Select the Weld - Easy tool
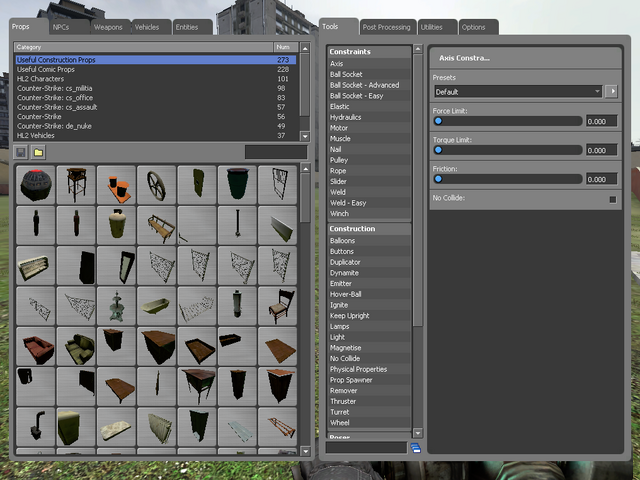Screen dimensions: 640x480 pyautogui.click(x=369, y=203)
